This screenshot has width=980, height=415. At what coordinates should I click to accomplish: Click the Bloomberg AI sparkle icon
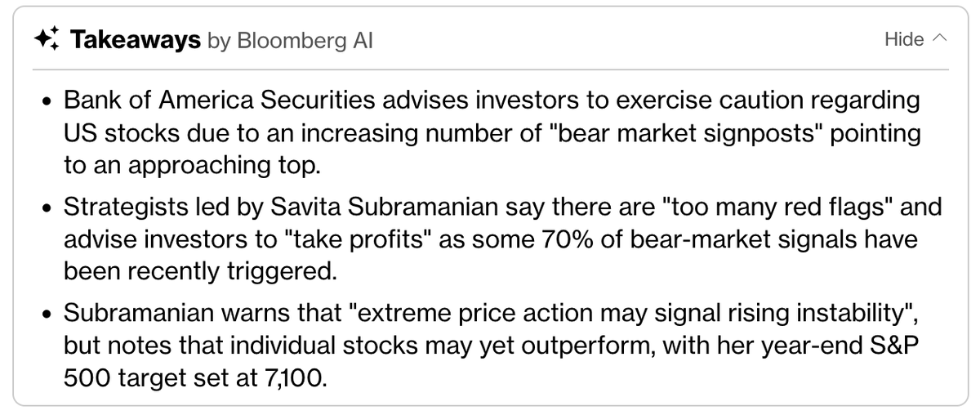47,40
